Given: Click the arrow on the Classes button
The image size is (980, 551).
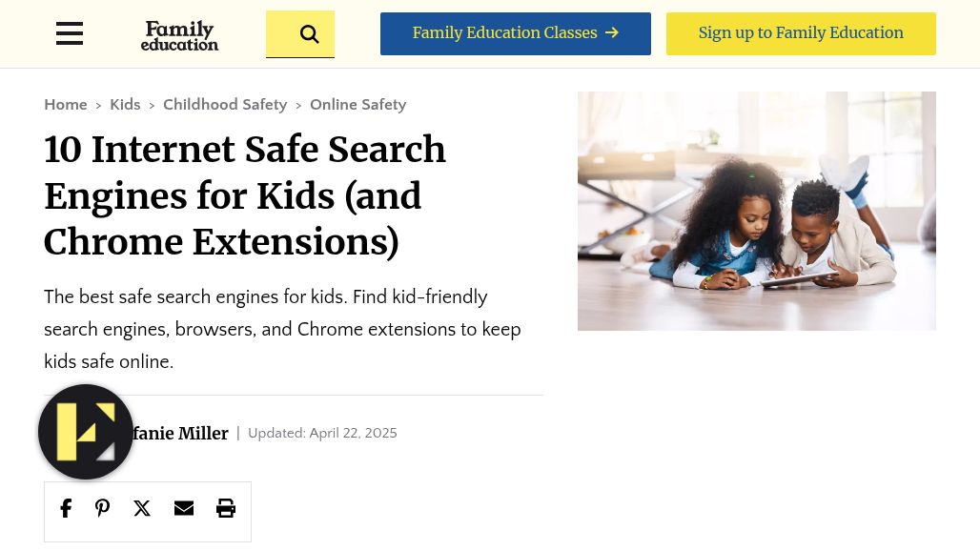Looking at the screenshot, I should tap(612, 32).
